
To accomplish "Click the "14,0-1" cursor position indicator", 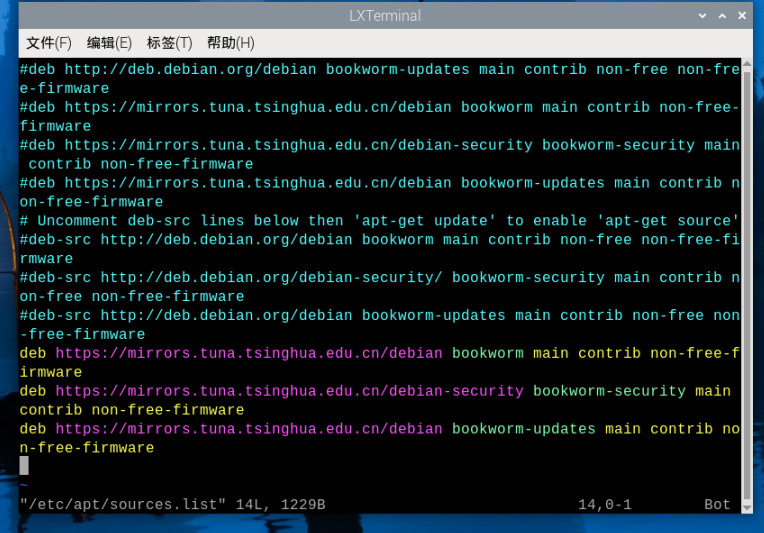I will pyautogui.click(x=605, y=504).
